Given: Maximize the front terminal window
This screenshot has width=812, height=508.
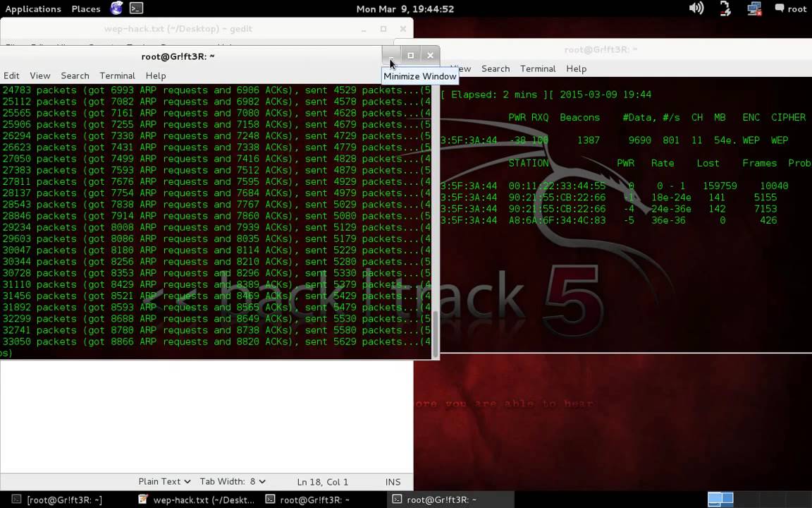Looking at the screenshot, I should 411,56.
